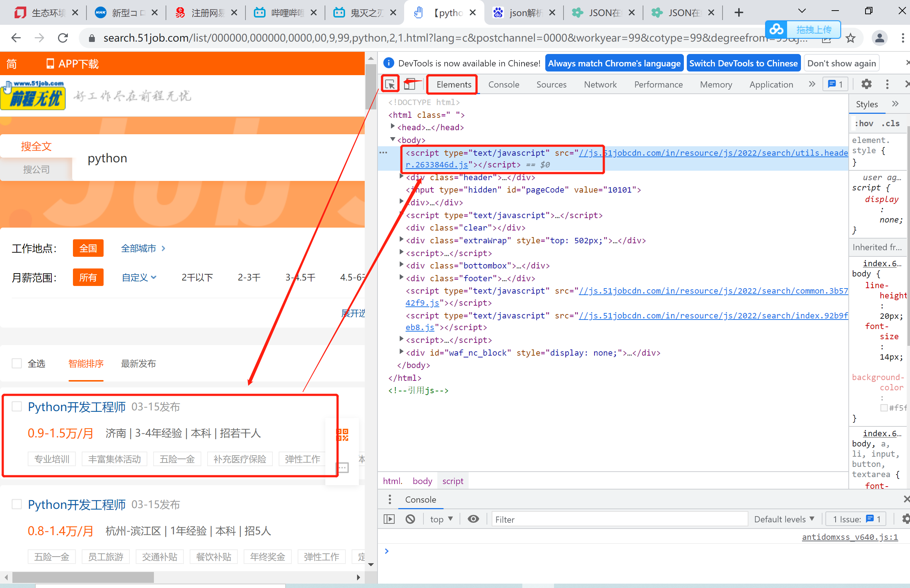View site security lock icon
Screen dimensions: 910x588
pos(92,38)
